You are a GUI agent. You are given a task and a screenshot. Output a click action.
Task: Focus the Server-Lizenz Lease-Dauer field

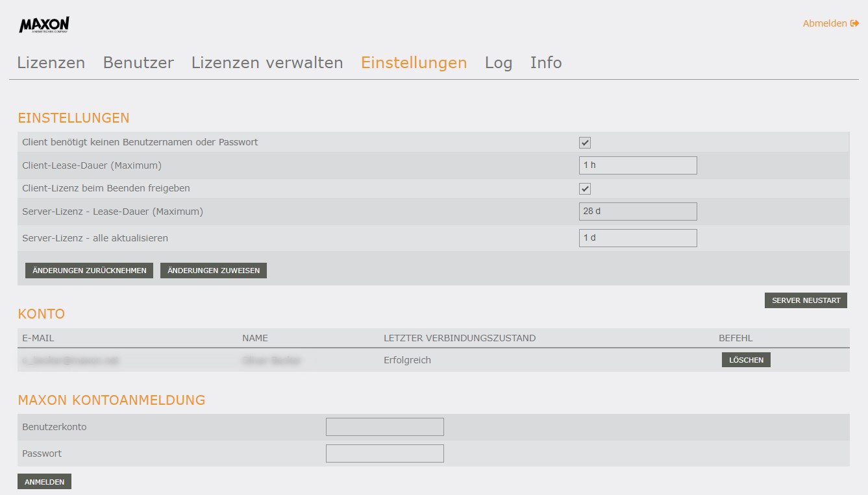click(x=638, y=211)
